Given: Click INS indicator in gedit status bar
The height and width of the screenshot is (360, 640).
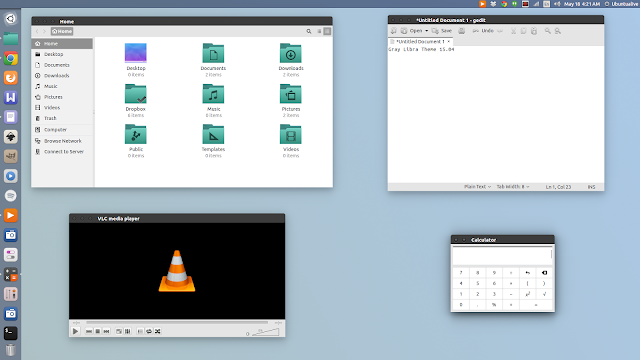Looking at the screenshot, I should click(x=591, y=187).
